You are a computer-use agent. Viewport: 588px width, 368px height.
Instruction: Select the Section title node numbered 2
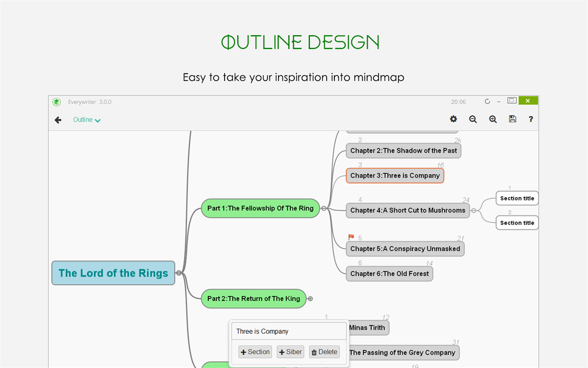click(x=517, y=223)
